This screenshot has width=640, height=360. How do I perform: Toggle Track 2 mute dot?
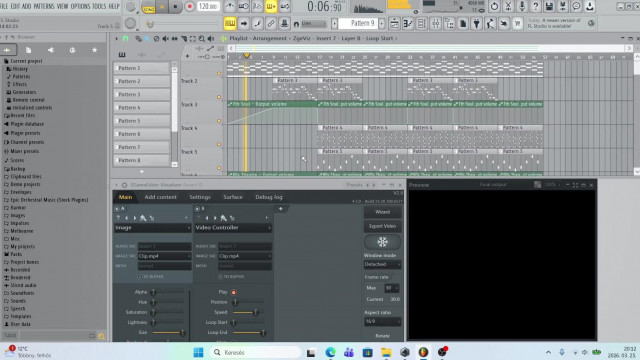click(219, 97)
